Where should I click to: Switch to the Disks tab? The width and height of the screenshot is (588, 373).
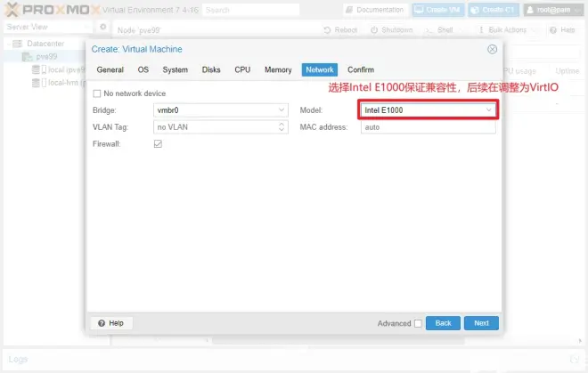[x=211, y=69]
